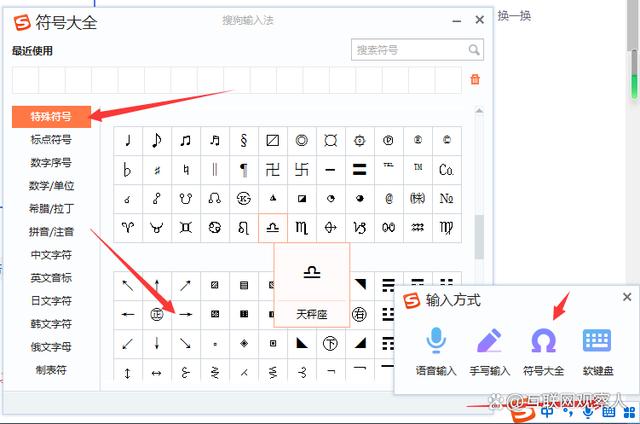Insert the circled K symbol
Viewport: 640px width, 424px height.
point(244,199)
